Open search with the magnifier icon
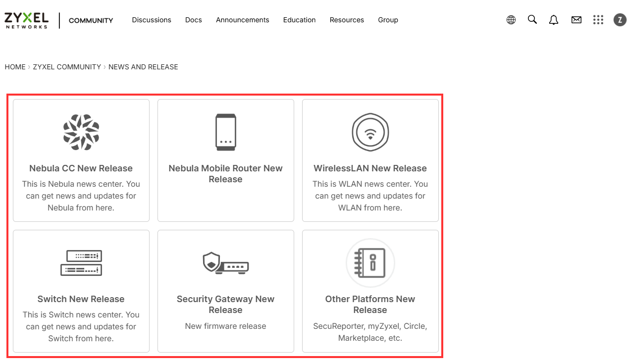Viewport: 627px width, 364px height. [x=532, y=20]
